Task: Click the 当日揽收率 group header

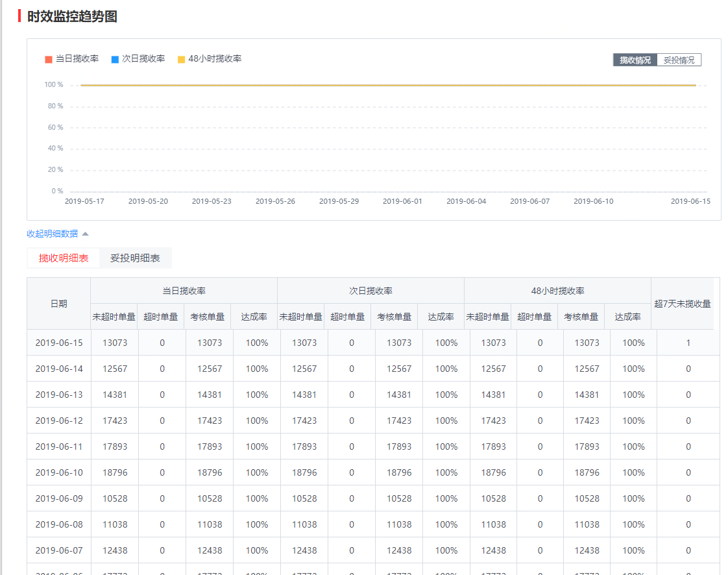Action: [x=184, y=291]
